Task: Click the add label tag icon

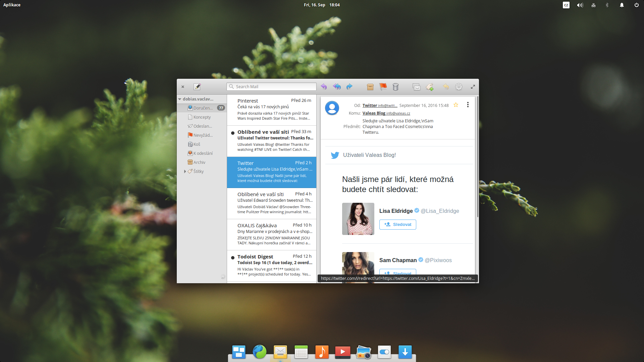Action: (x=430, y=87)
